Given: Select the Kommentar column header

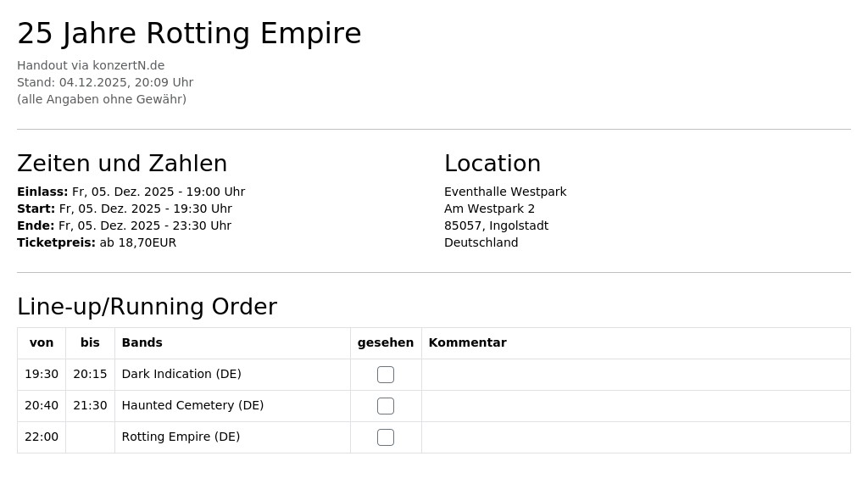Looking at the screenshot, I should coord(467,342).
